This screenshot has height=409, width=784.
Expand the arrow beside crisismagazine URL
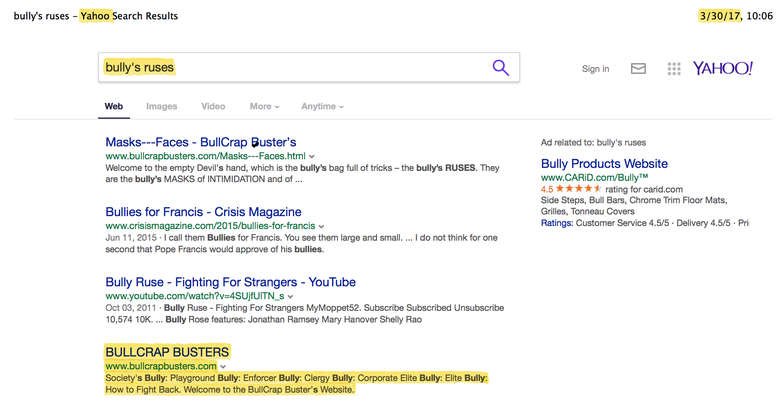[x=322, y=226]
